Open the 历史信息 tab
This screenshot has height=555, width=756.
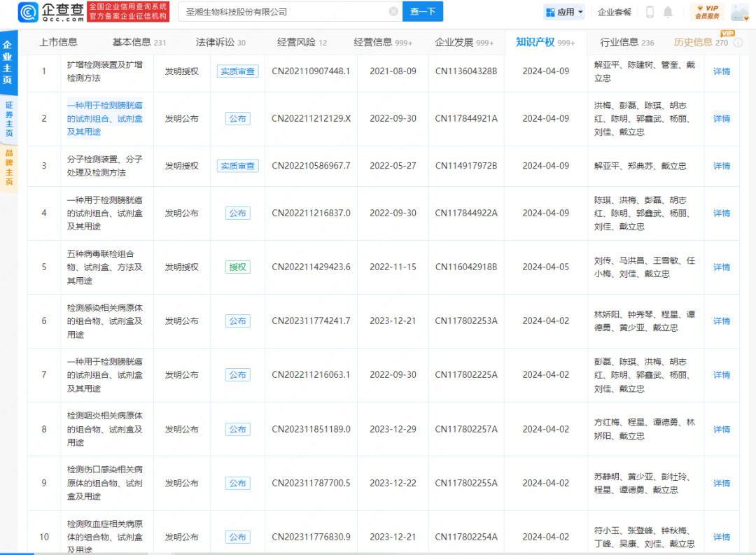[x=701, y=43]
